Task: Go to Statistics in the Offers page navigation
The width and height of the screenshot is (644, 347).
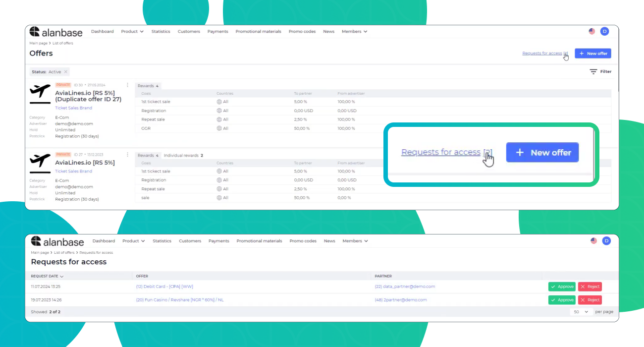Action: coord(161,32)
